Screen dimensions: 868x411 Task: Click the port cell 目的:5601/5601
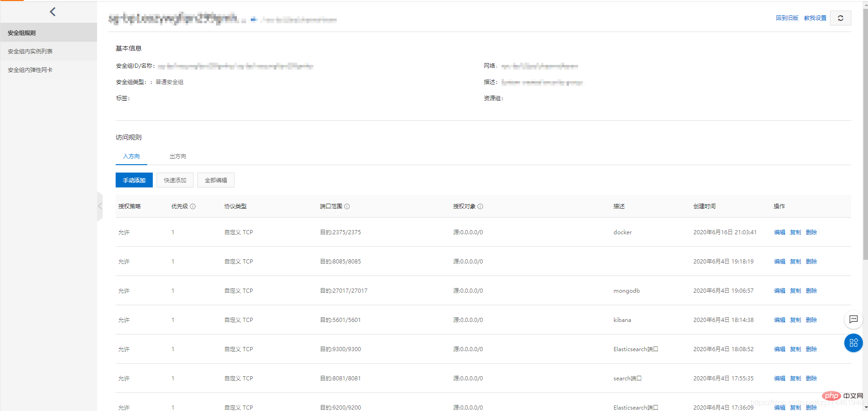340,320
